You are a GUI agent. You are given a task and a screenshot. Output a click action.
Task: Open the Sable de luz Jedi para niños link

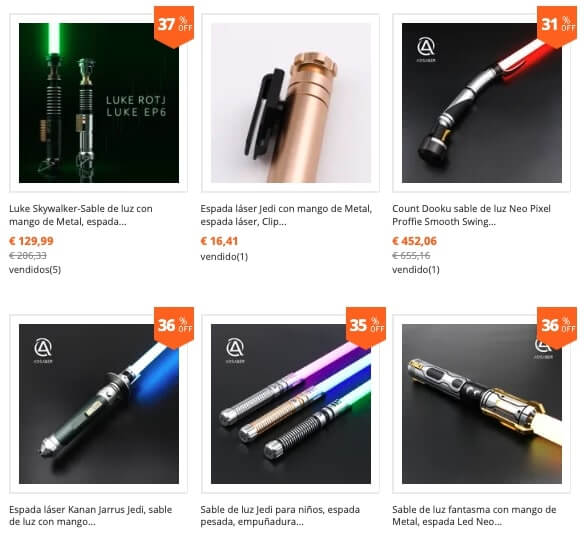coord(280,515)
